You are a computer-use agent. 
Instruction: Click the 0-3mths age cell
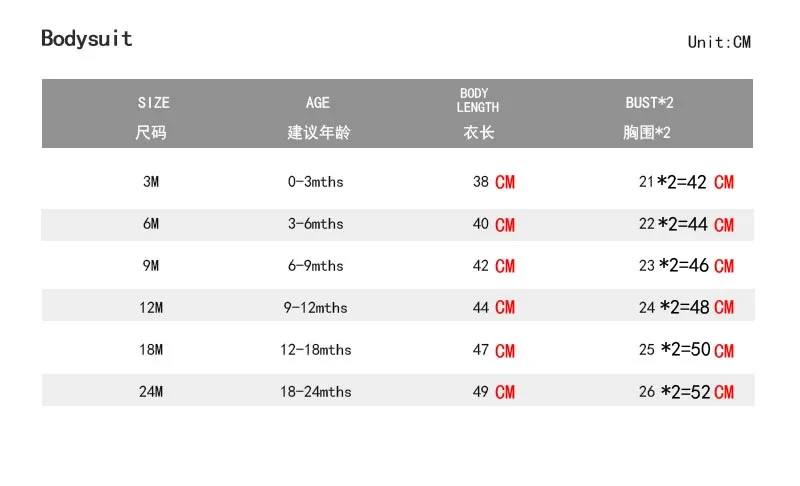315,182
